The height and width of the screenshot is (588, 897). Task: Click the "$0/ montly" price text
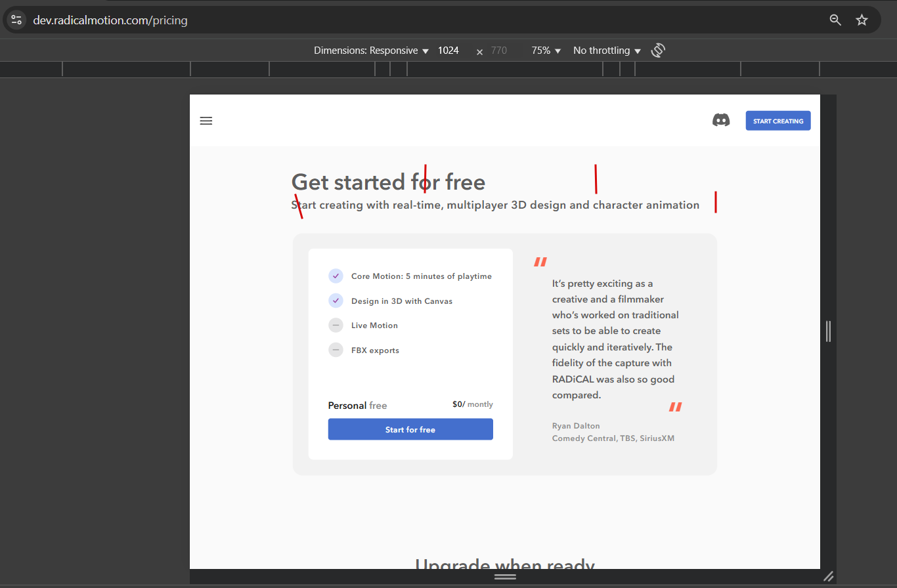(473, 404)
